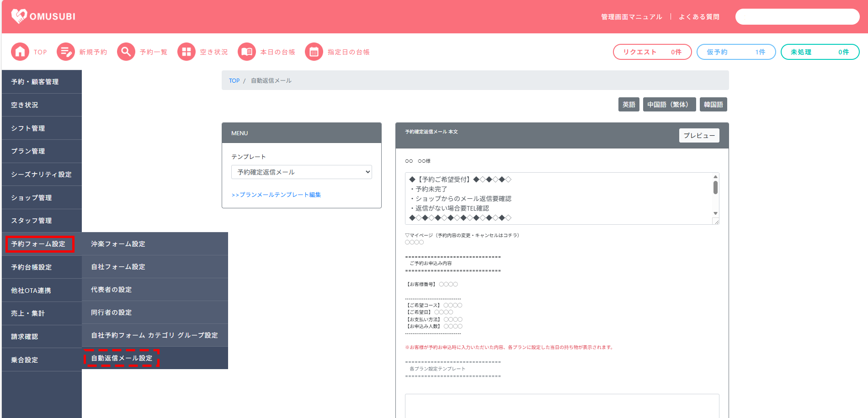Viewport: 868px width, 418px height.
Task: Click the OMUSUBI heart logo
Action: [x=19, y=16]
